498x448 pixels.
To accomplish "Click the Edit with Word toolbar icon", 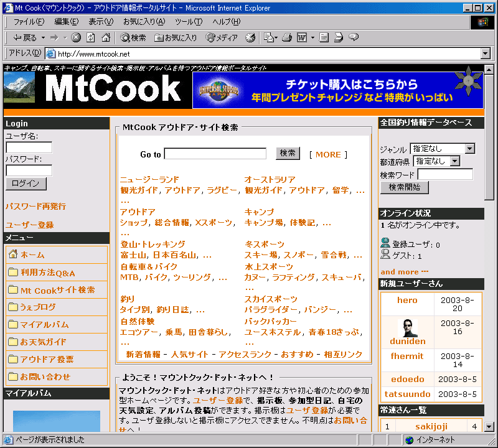I will [x=302, y=38].
